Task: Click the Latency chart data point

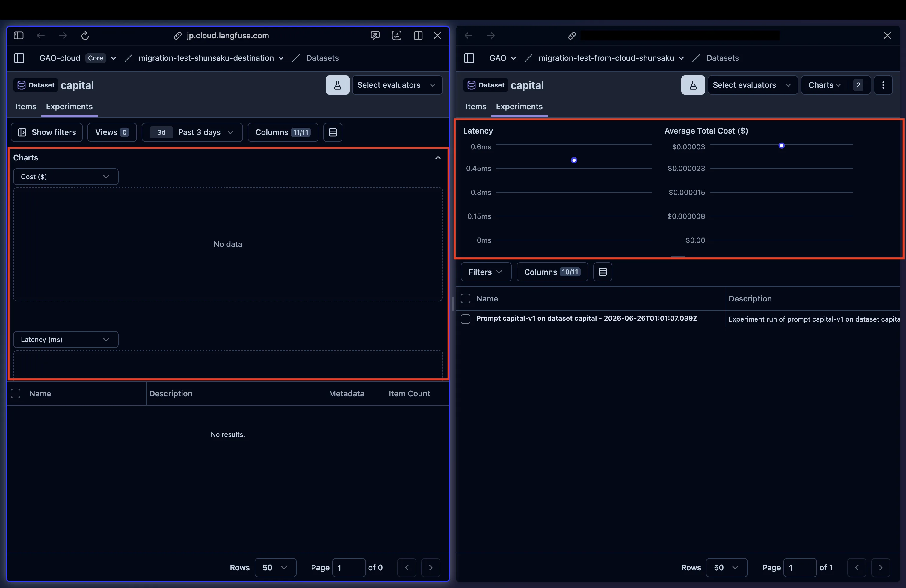Action: point(574,160)
